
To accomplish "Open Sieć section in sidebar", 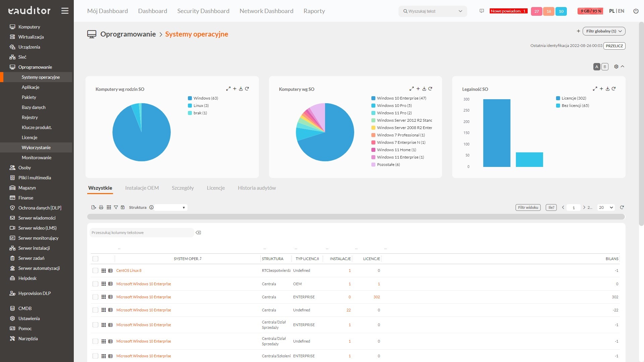I will tap(22, 57).
